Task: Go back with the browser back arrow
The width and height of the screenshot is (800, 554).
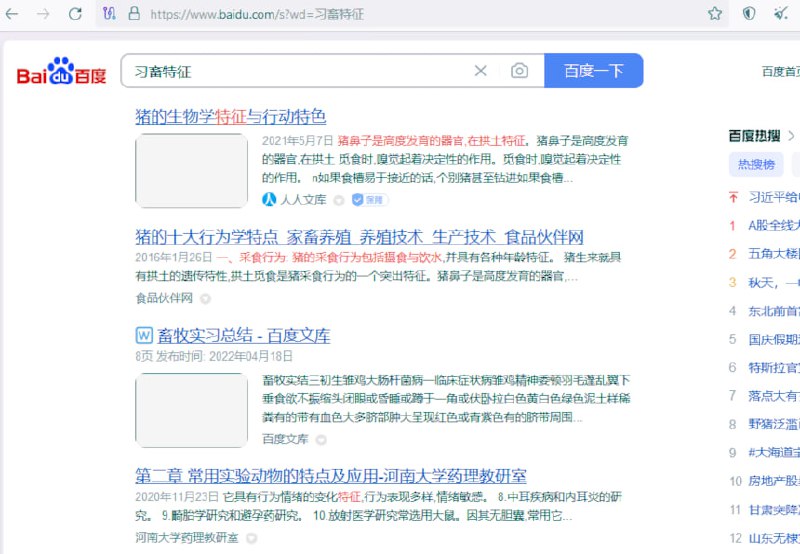Action: [x=12, y=14]
